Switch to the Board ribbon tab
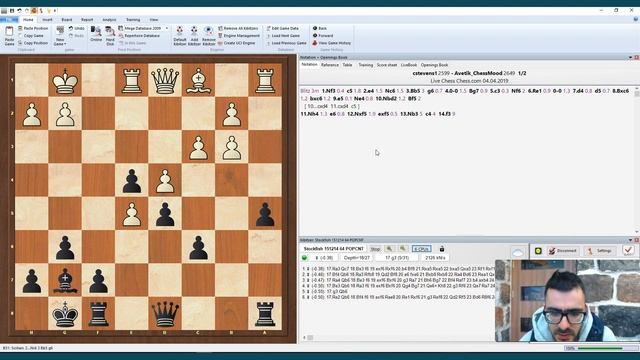 (67, 20)
